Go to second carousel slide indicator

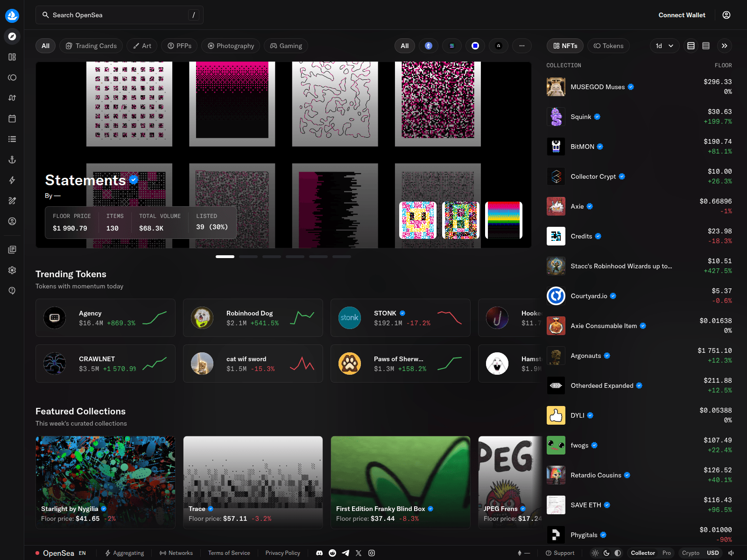(248, 257)
